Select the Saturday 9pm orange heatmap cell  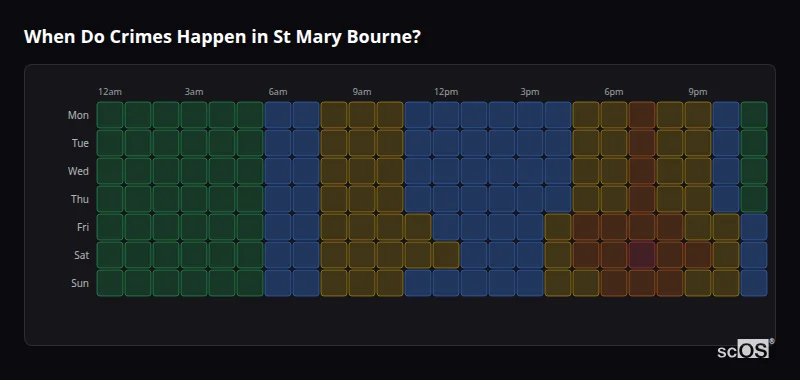click(x=698, y=255)
